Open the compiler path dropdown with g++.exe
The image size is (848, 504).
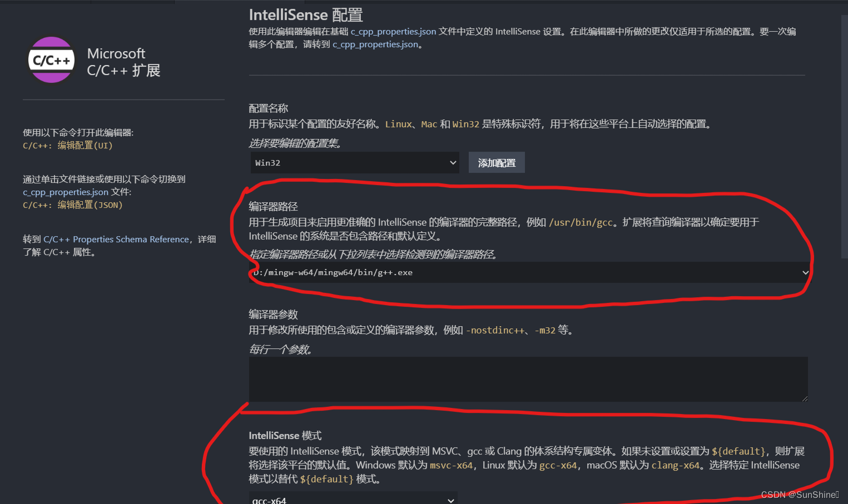530,272
